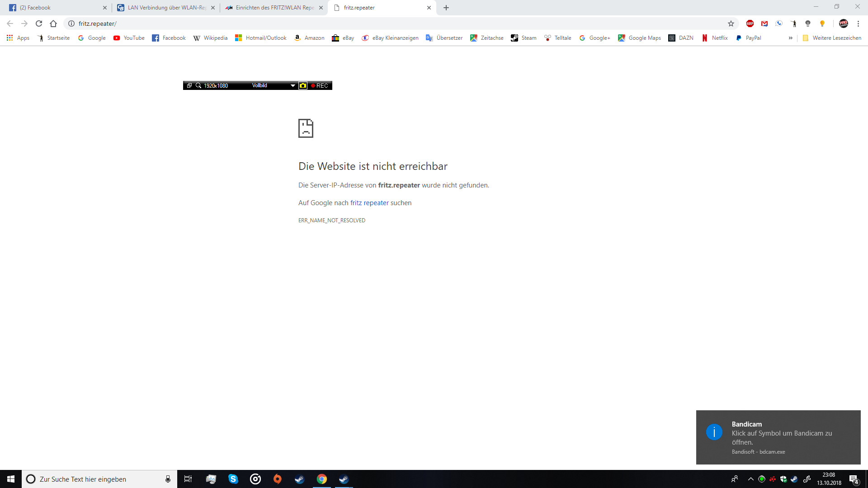Click the home page icon
Screen dimensions: 868x488
tap(53, 23)
